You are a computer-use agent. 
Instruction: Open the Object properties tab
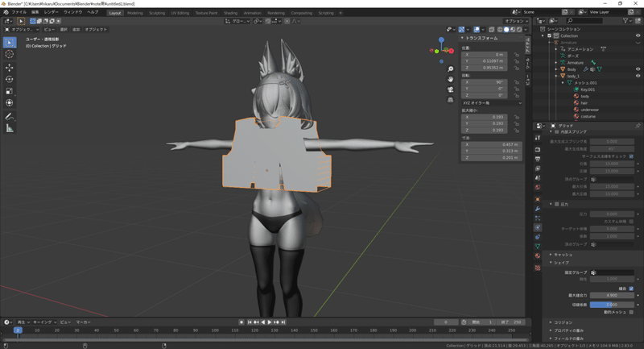coord(538,199)
